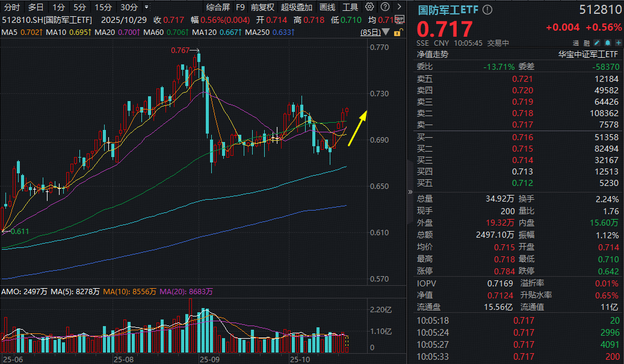Viewport: 624px width, 364px height.
Task: Click the F9 button in toolbar
Action: [241, 7]
